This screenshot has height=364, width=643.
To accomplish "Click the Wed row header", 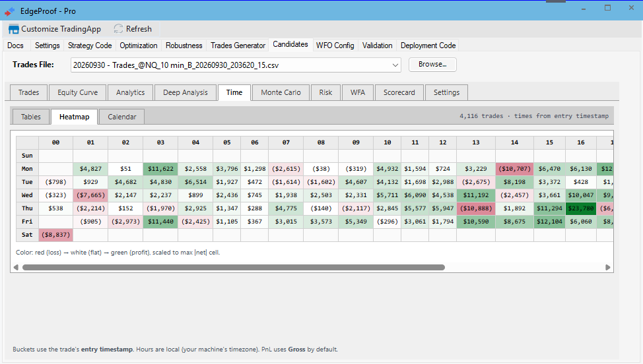I will 27,195.
